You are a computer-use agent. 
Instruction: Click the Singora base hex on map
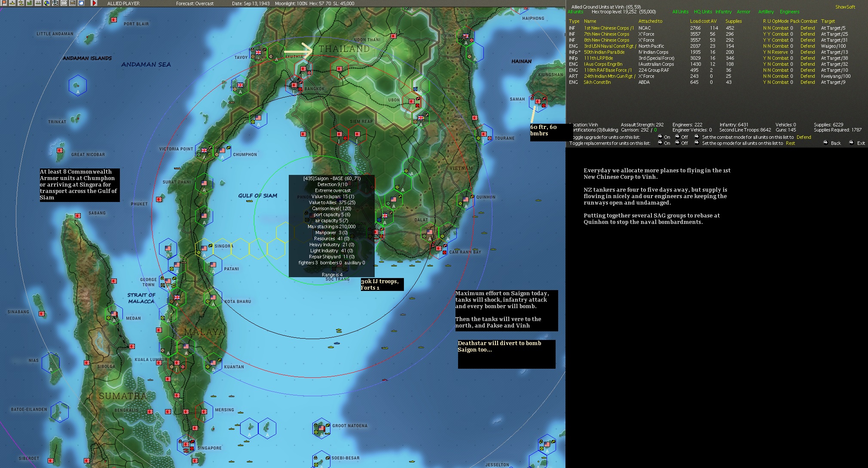click(204, 248)
